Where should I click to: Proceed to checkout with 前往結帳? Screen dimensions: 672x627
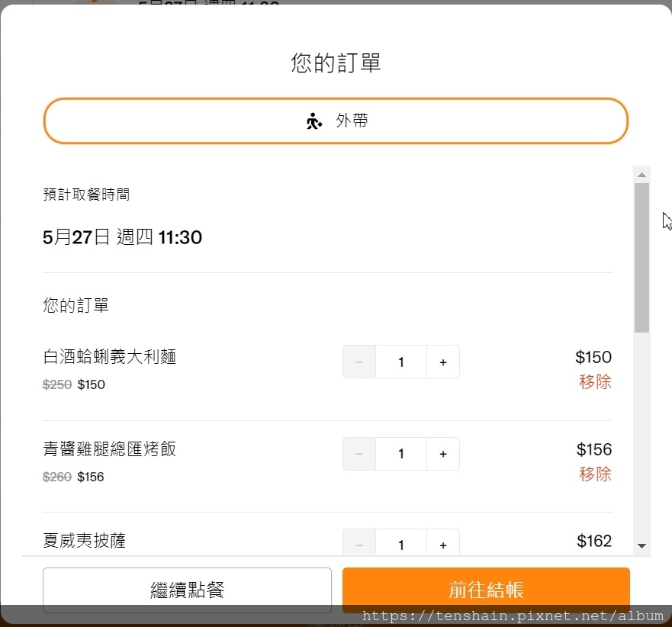pyautogui.click(x=486, y=590)
